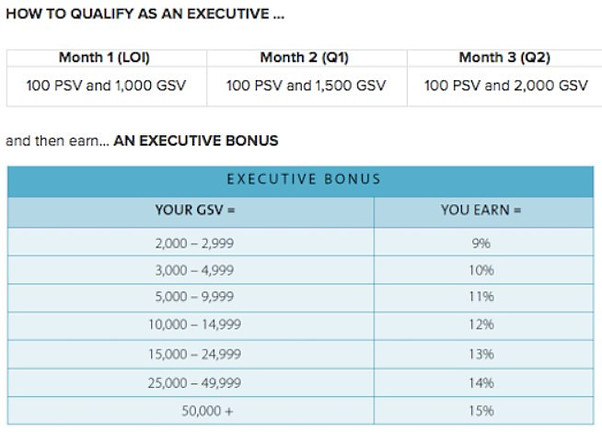This screenshot has width=602, height=433.
Task: Select the 15,000 – 24,999 GSV row
Action: pyautogui.click(x=301, y=354)
